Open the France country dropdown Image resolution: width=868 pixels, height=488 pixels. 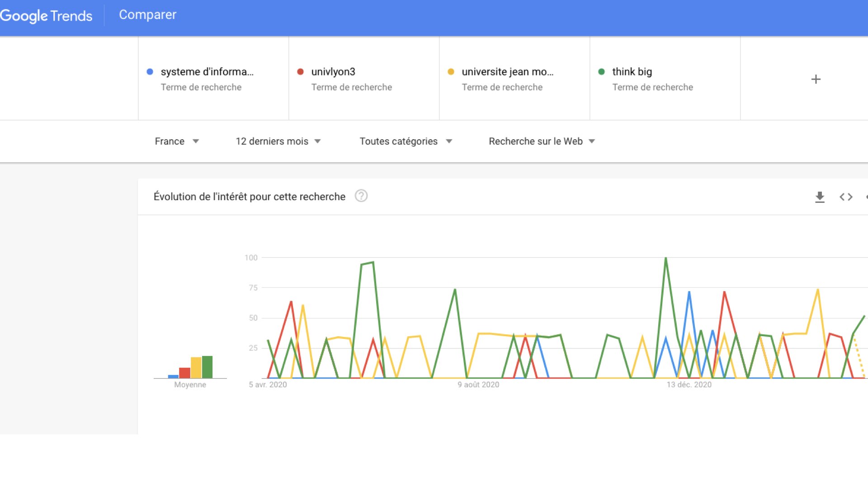tap(177, 141)
